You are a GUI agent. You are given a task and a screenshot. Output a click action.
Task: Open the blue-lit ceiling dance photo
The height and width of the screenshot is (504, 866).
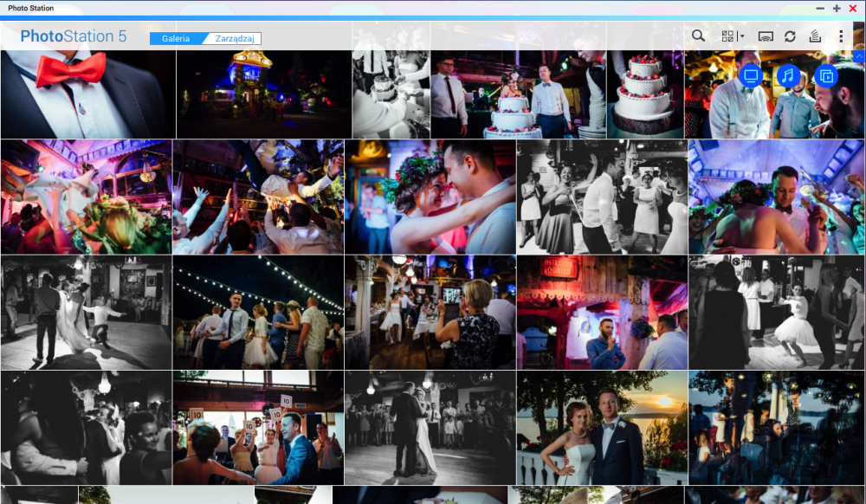tap(776, 197)
